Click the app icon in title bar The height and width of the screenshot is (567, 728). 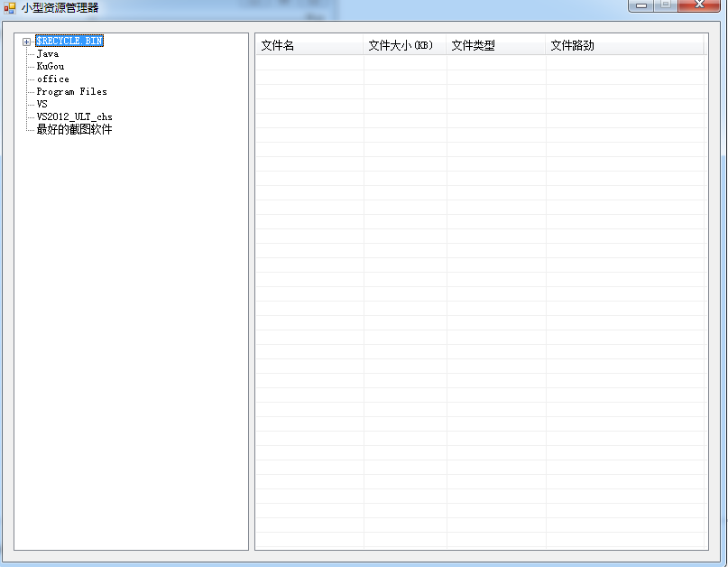pos(10,7)
